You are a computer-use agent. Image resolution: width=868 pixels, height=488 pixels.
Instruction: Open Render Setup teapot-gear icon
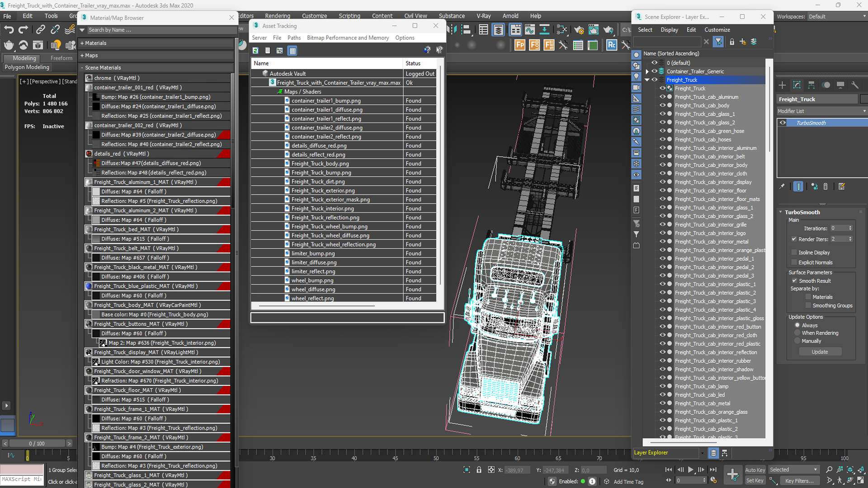pyautogui.click(x=579, y=30)
